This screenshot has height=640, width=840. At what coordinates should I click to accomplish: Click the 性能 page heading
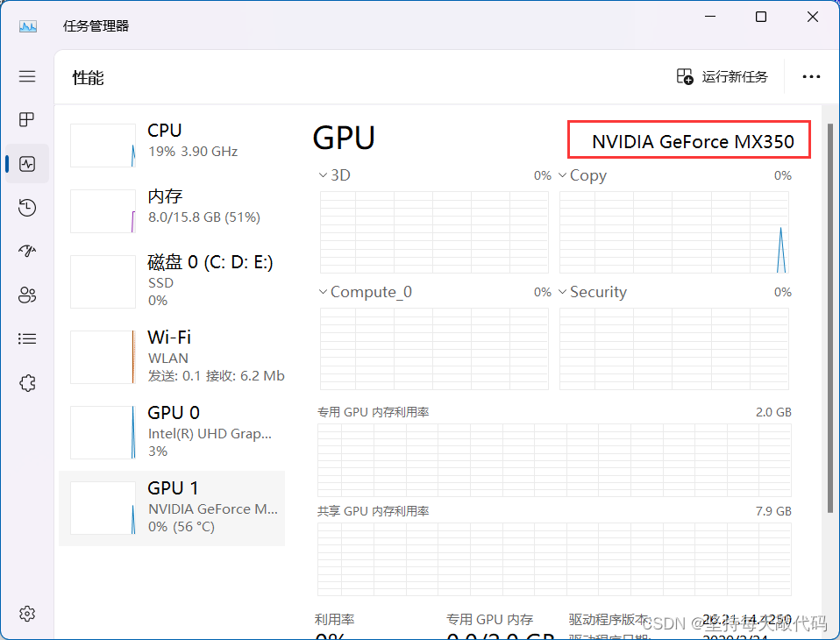point(88,78)
